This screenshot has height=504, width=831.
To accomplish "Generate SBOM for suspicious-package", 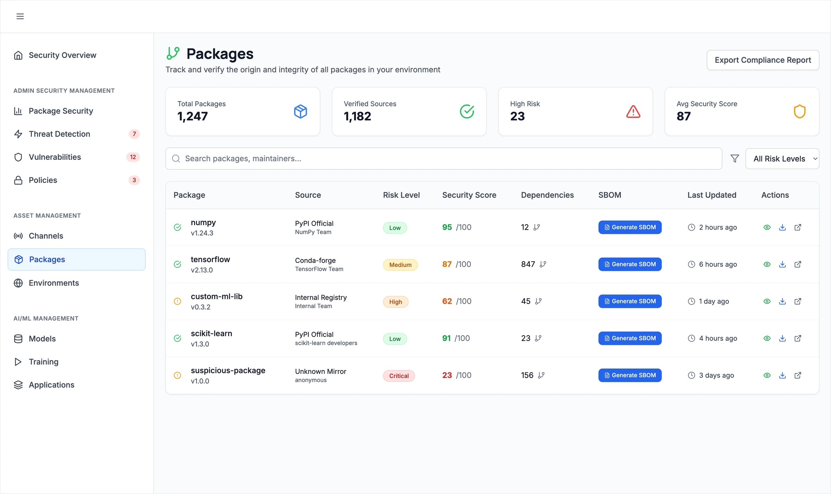I will (630, 375).
